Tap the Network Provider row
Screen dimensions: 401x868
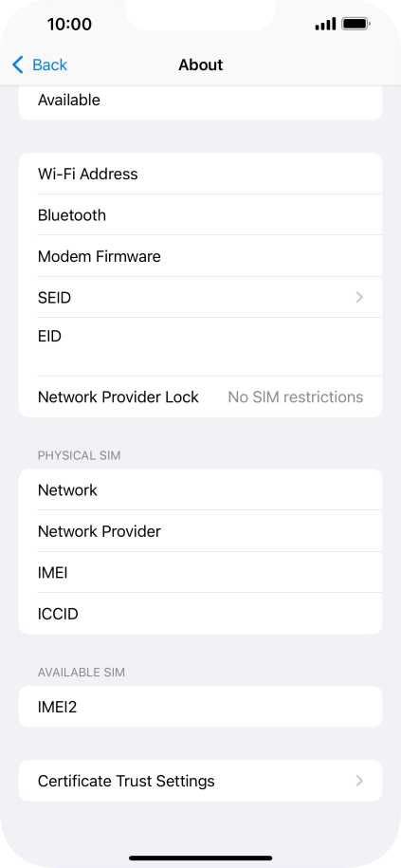[200, 531]
